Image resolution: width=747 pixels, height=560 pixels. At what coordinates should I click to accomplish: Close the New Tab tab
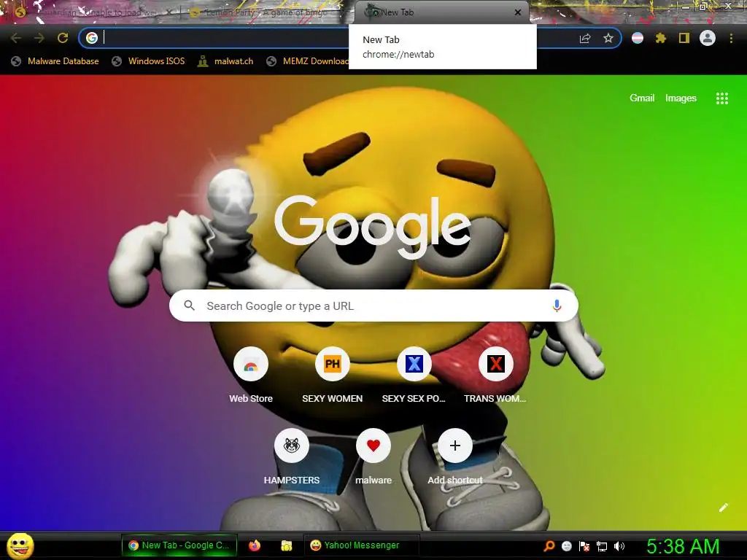[x=518, y=12]
